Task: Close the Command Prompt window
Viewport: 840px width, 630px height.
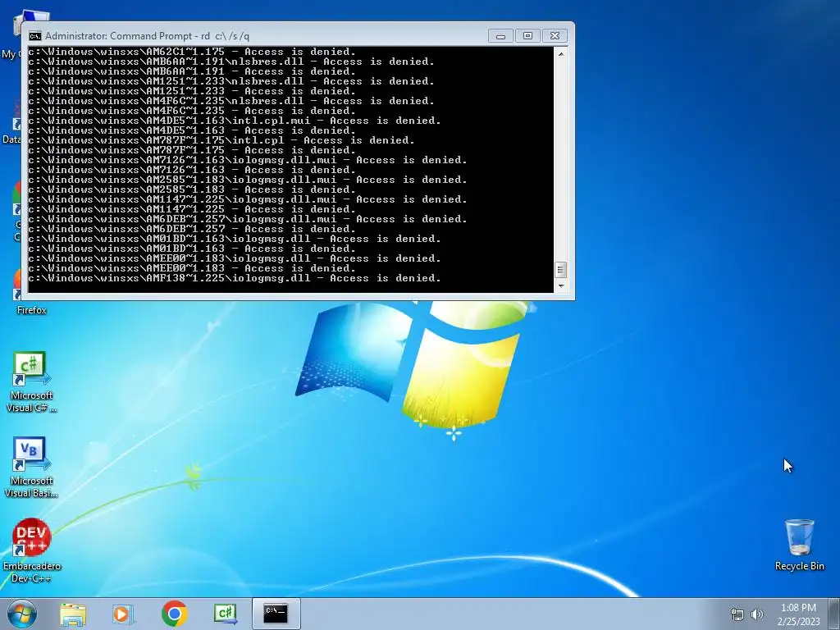Action: [x=555, y=36]
